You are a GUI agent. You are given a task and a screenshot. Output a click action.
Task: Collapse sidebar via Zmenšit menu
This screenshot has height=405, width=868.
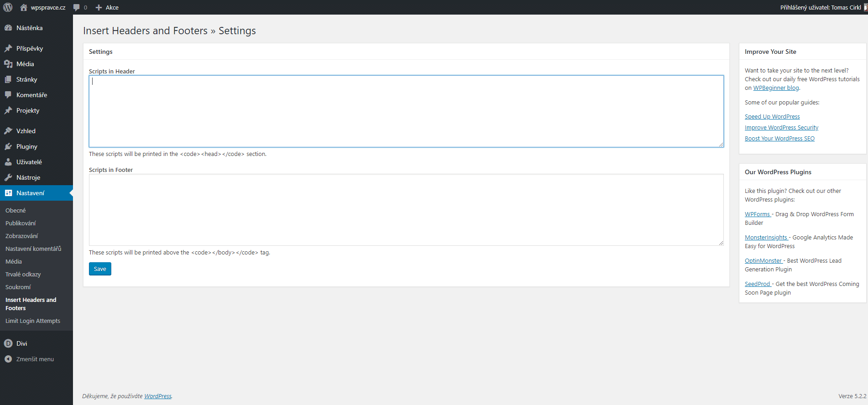point(35,359)
